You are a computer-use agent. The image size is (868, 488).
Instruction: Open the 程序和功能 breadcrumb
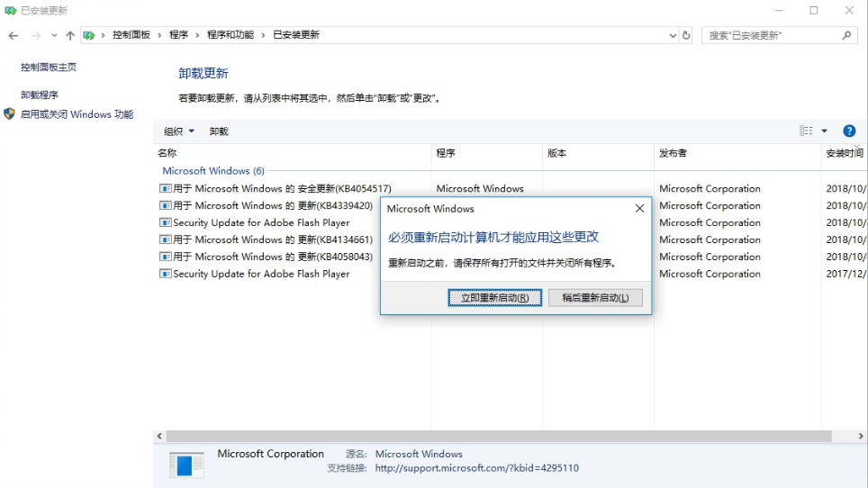tap(231, 35)
